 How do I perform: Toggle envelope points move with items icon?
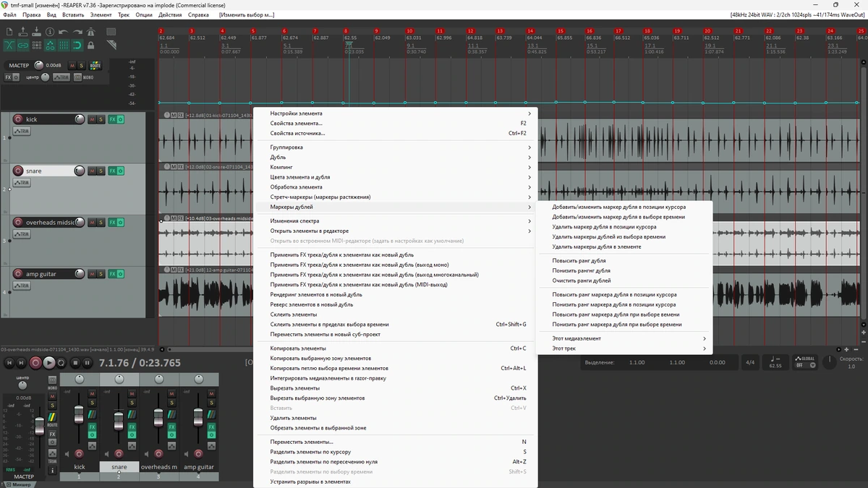(50, 45)
